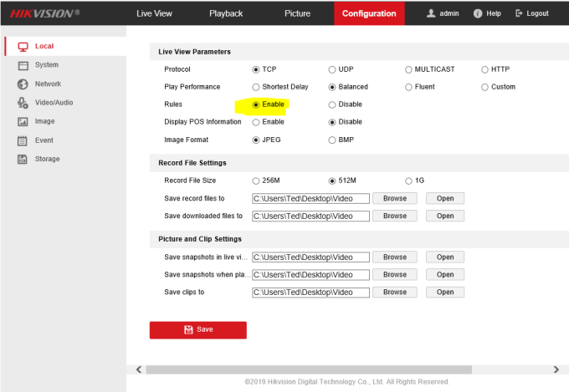
Task: Click Browse for Save record files
Action: (394, 198)
